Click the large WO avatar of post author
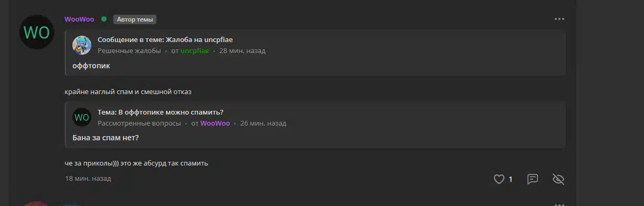This screenshot has height=206, width=644. [37, 33]
